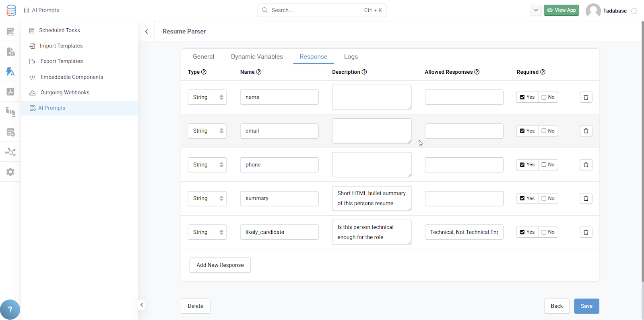The height and width of the screenshot is (320, 644).
Task: Click the AI Prompts breadcrumb link
Action: (x=41, y=10)
